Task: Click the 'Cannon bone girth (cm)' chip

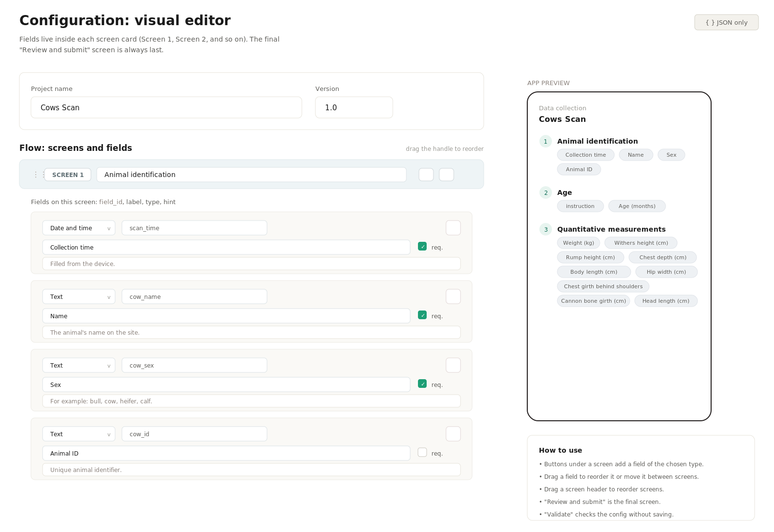Action: pyautogui.click(x=594, y=301)
